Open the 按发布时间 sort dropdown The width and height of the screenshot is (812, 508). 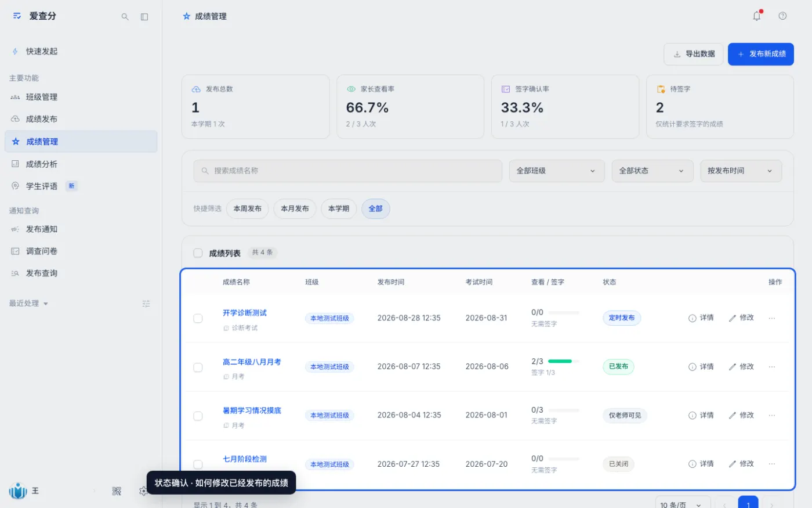tap(741, 171)
